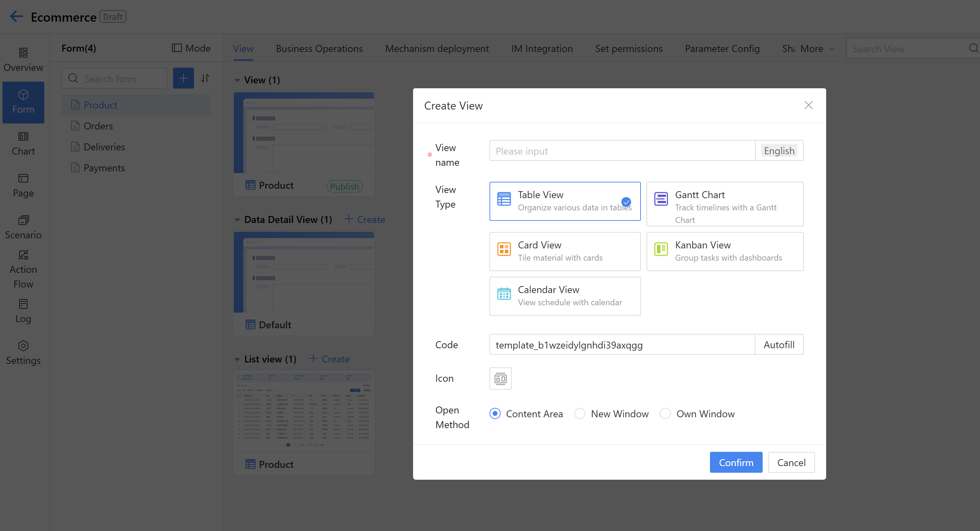Click the Confirm button
Screen dimensions: 980x531
pos(735,463)
